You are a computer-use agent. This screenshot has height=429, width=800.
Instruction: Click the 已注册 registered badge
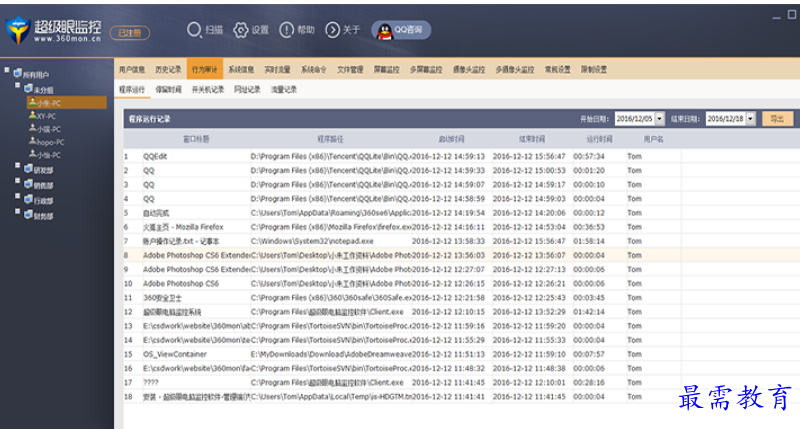coord(130,33)
